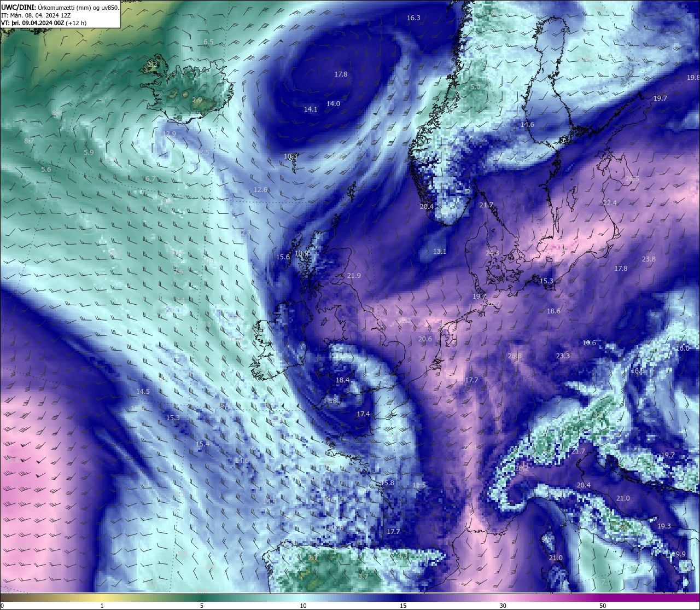Image resolution: width=700 pixels, height=610 pixels.
Task: Click the 22.4 value label
Action: [610, 203]
